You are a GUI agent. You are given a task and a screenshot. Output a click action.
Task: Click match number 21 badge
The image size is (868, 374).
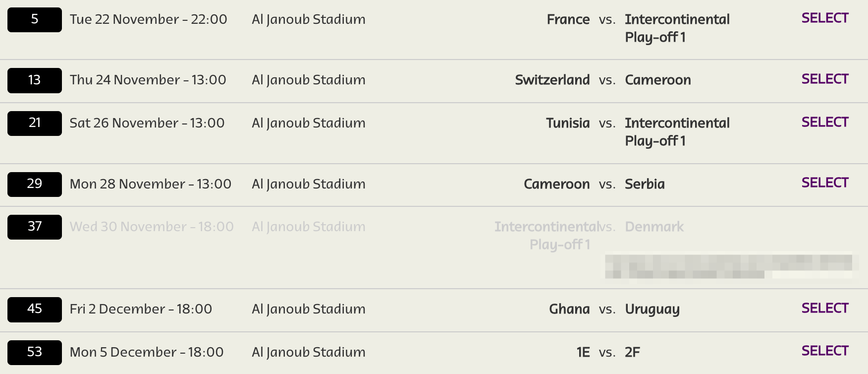(x=35, y=124)
